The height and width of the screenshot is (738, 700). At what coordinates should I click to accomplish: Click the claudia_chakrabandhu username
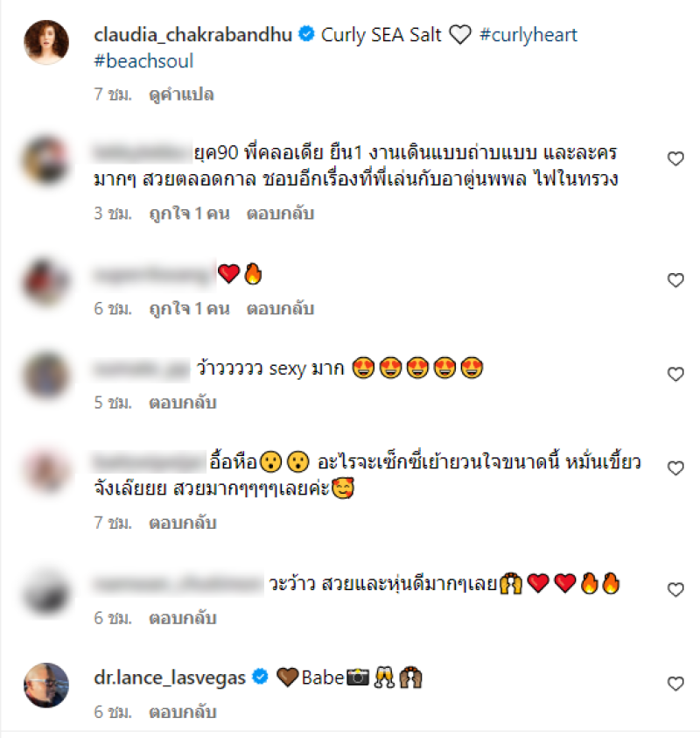(x=192, y=35)
